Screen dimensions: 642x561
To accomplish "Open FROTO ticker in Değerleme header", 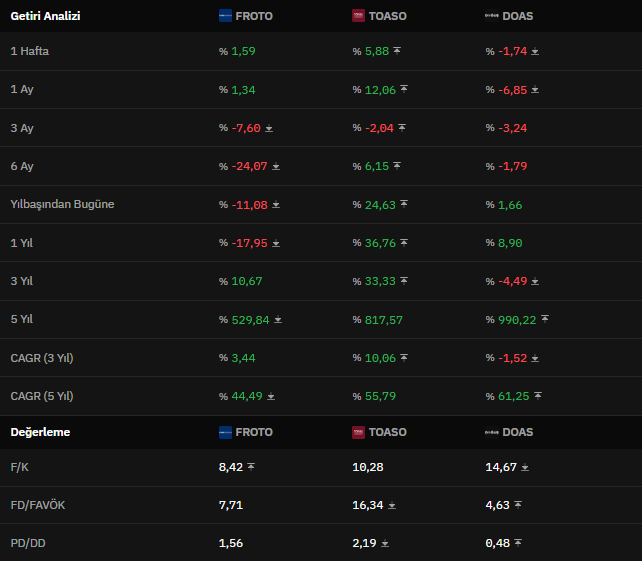I will 254,432.
